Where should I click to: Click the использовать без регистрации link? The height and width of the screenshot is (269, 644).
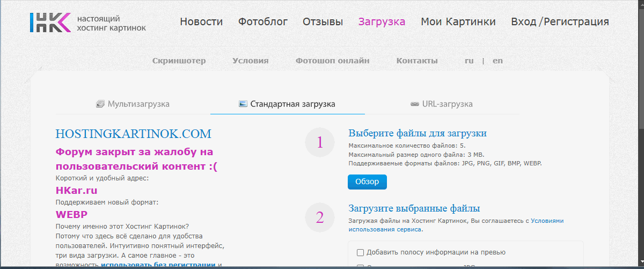(x=158, y=265)
